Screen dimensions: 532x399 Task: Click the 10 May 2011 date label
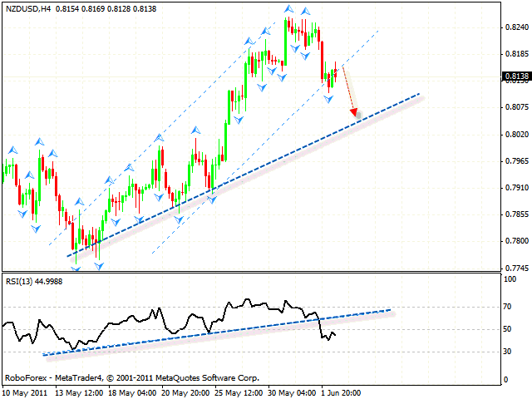coord(26,392)
